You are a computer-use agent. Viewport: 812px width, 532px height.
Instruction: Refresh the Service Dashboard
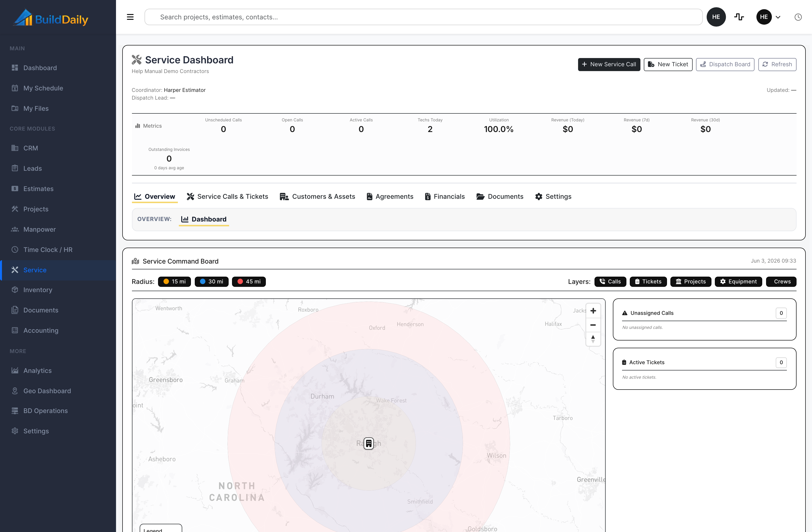coord(777,64)
